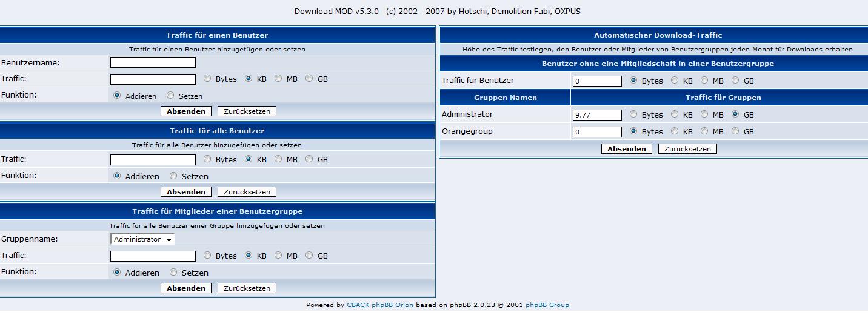Open the phpBB Group link

(x=547, y=305)
